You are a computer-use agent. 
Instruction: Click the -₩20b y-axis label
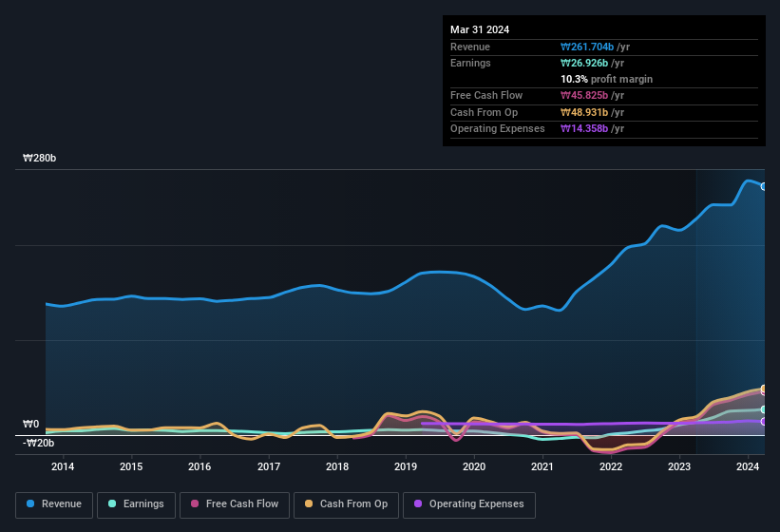[38, 443]
